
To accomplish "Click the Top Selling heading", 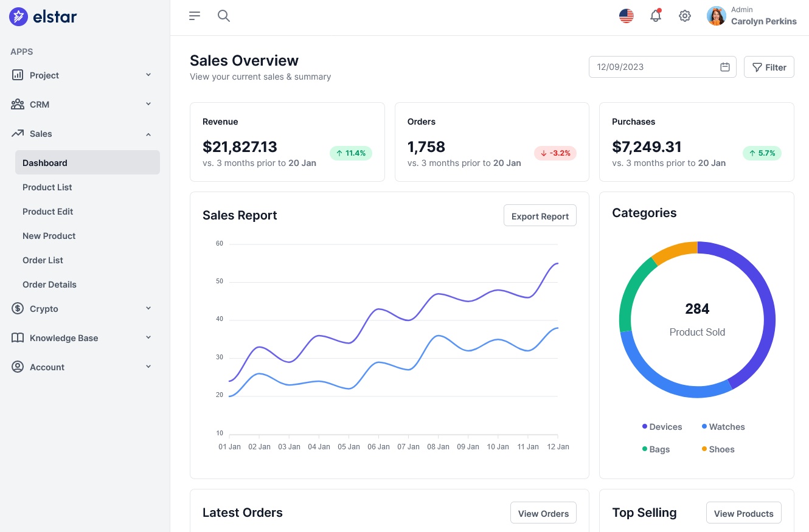I will [x=644, y=513].
